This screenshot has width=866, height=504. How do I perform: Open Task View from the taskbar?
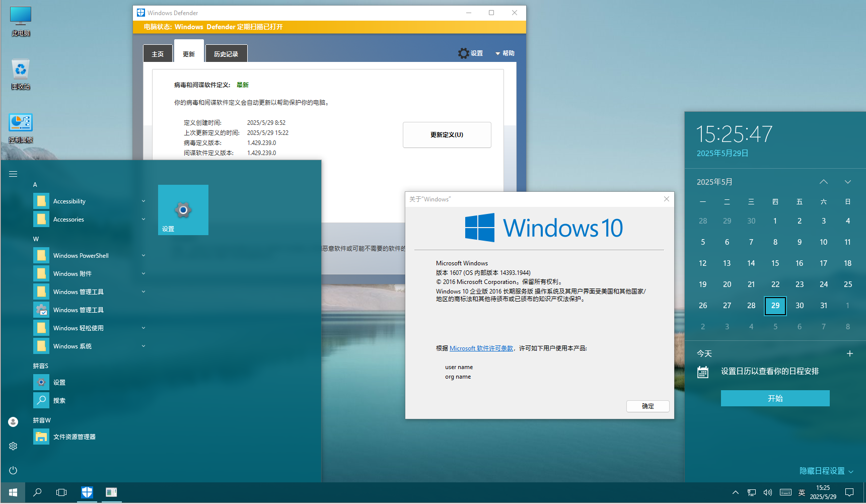[61, 492]
